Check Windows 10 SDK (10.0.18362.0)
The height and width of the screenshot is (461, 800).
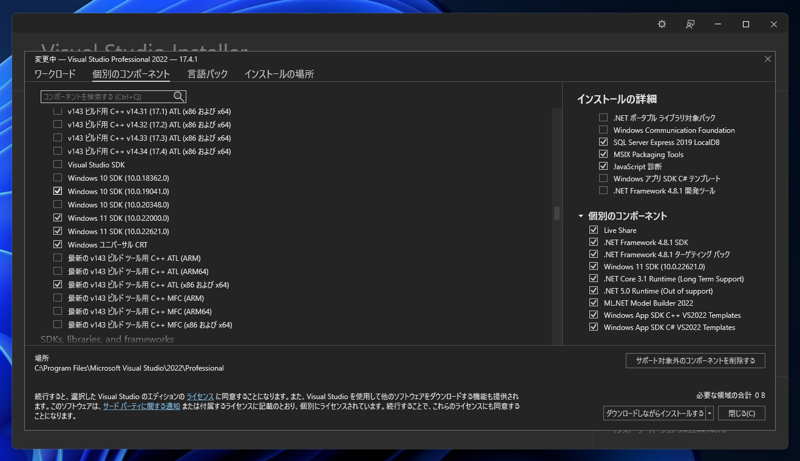coord(57,177)
